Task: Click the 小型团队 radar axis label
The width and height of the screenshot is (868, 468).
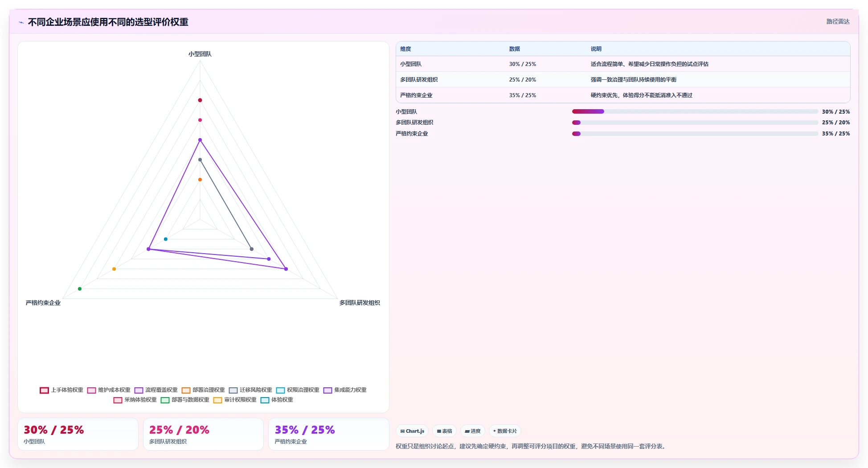Action: tap(200, 54)
